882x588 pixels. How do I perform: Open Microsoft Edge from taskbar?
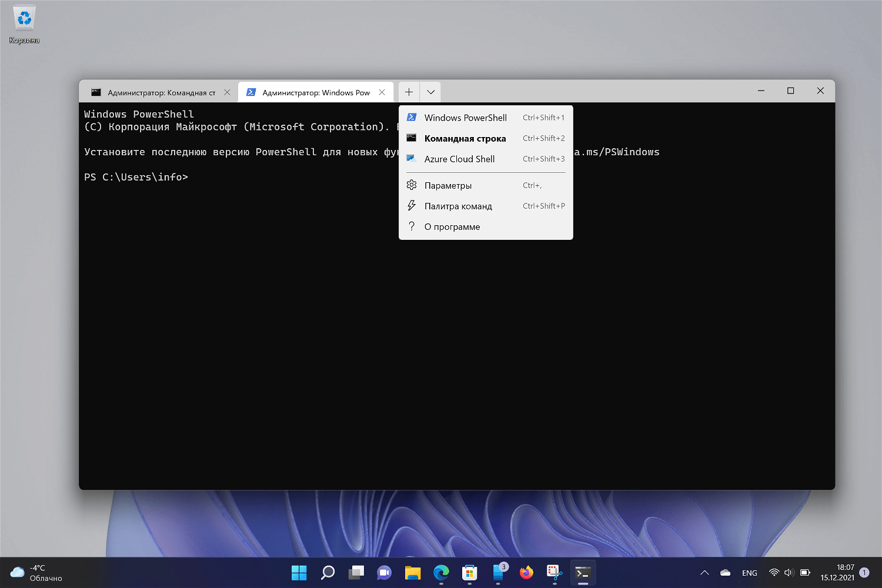pos(441,573)
